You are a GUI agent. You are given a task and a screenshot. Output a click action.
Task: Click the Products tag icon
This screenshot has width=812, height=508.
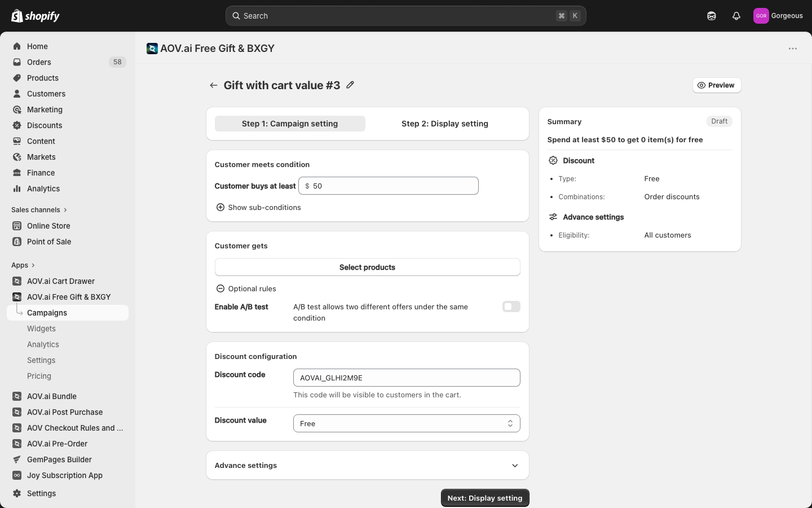[x=17, y=78]
